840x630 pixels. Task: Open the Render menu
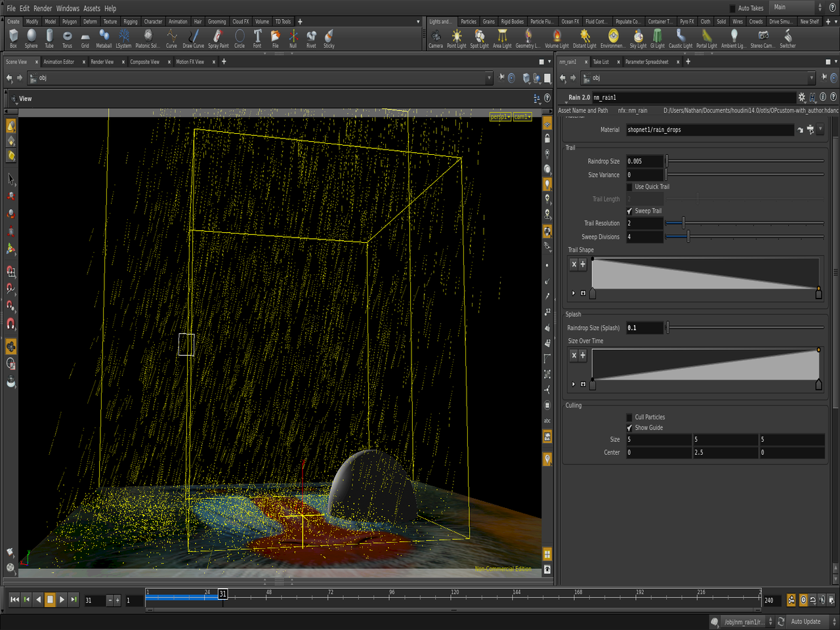coord(43,9)
